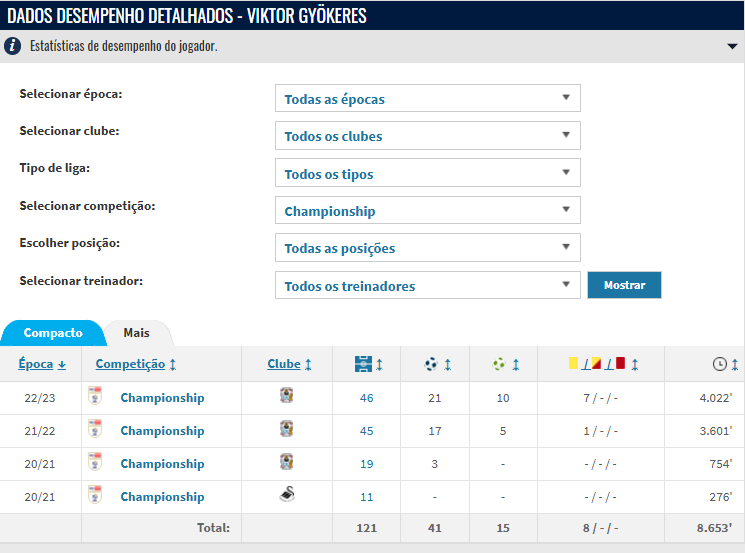Click 21 goals in 22/23 row
This screenshot has width=745, height=553.
click(435, 398)
